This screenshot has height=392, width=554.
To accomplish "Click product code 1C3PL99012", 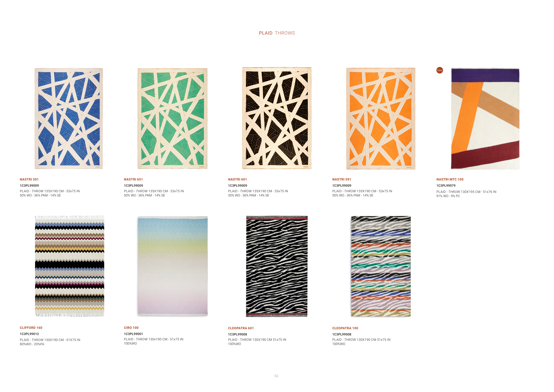I will (29, 334).
